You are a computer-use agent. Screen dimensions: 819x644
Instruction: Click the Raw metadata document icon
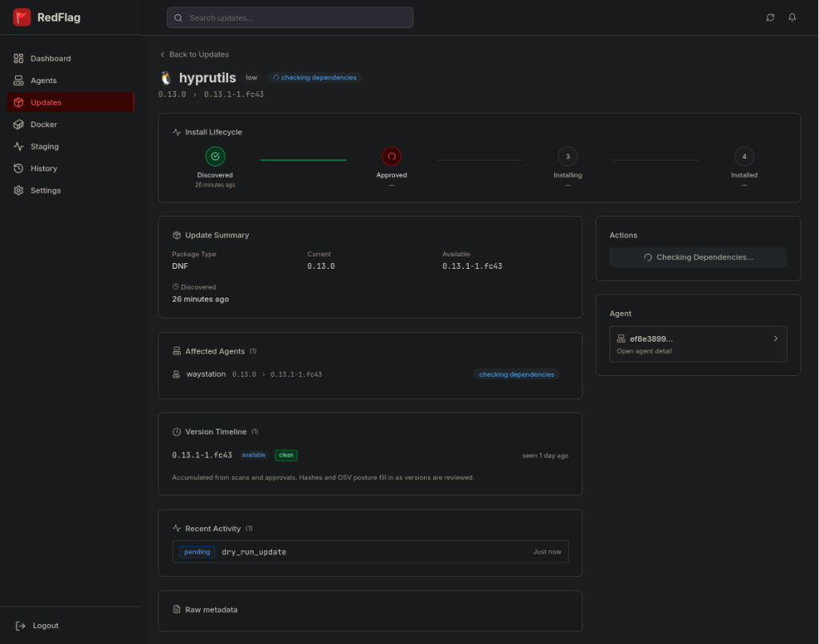[177, 610]
